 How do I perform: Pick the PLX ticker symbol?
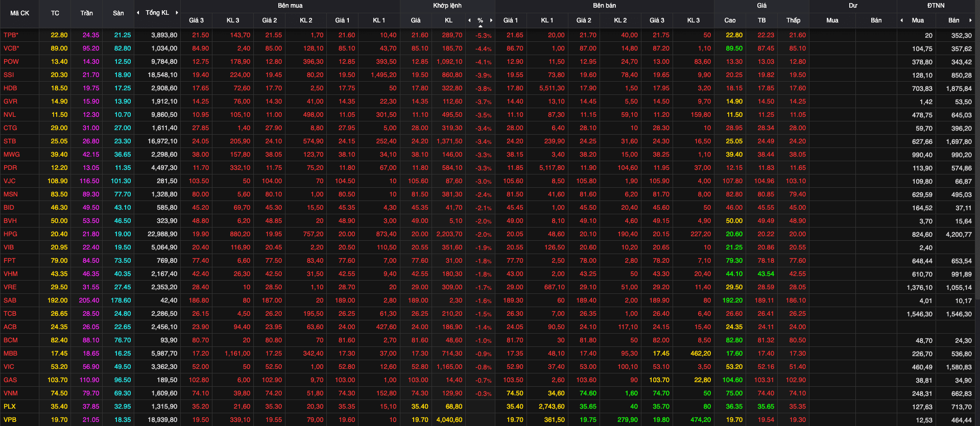point(9,407)
